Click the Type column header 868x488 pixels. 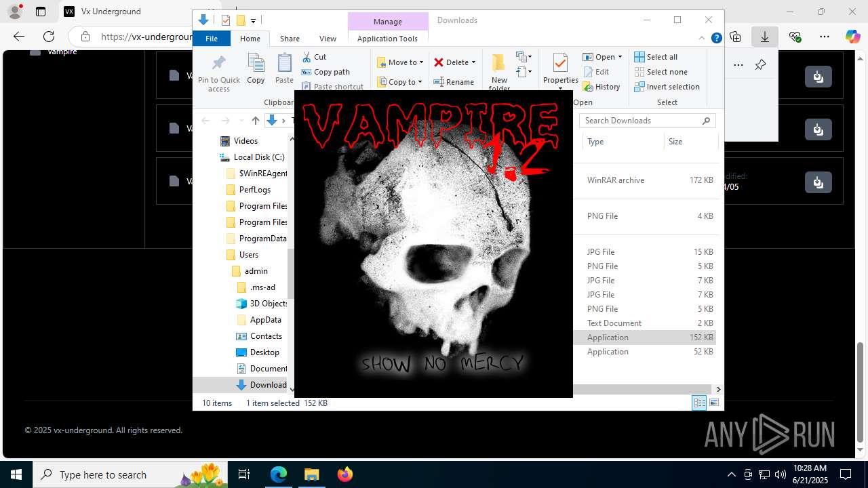tap(623, 142)
